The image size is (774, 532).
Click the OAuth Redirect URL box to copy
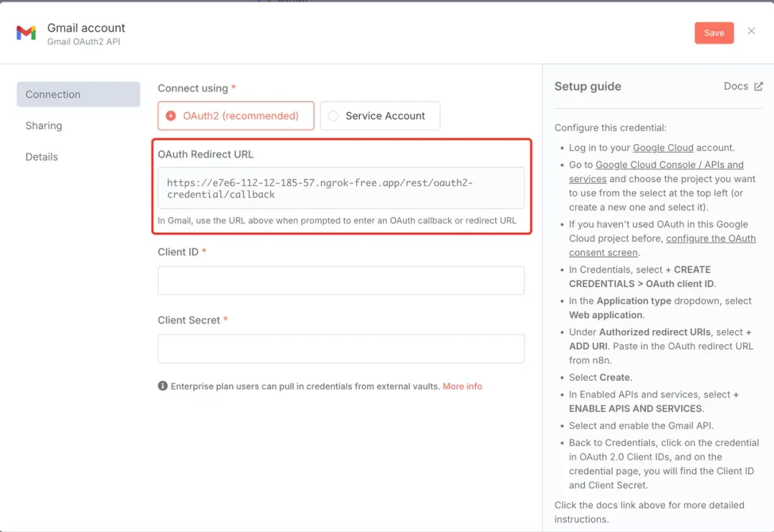[341, 188]
